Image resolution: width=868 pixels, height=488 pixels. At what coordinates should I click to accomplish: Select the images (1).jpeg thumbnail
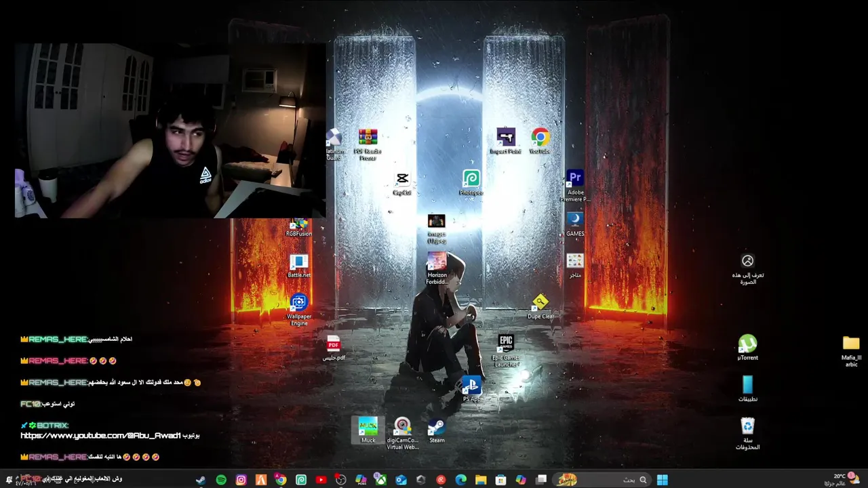click(x=437, y=229)
